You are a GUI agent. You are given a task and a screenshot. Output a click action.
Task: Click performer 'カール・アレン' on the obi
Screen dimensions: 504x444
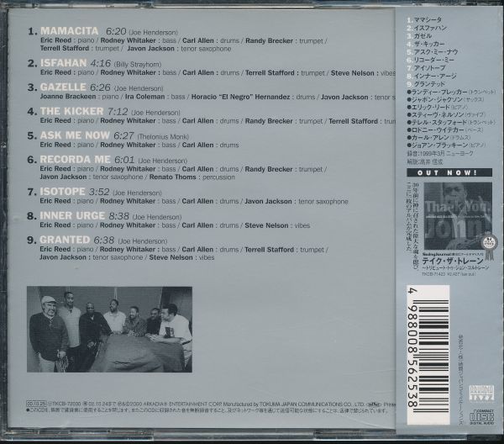[430, 138]
